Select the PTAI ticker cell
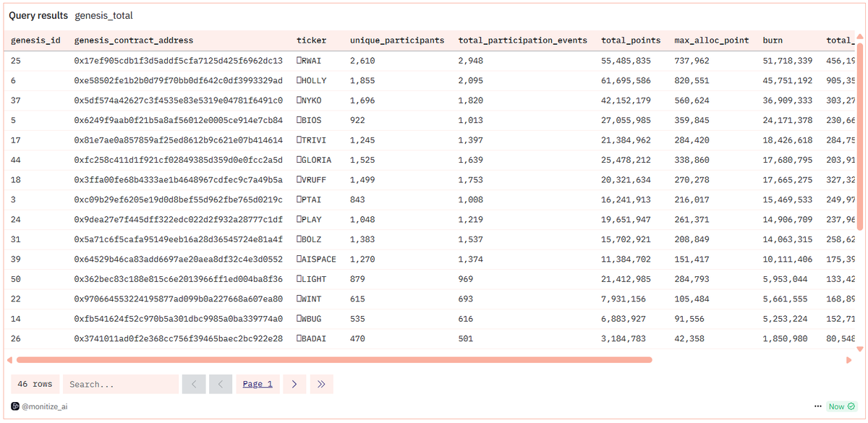Screen dimensions: 868x423 (x=309, y=200)
